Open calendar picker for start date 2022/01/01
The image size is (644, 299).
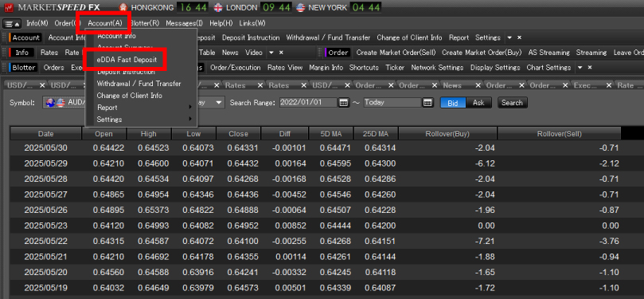[344, 102]
